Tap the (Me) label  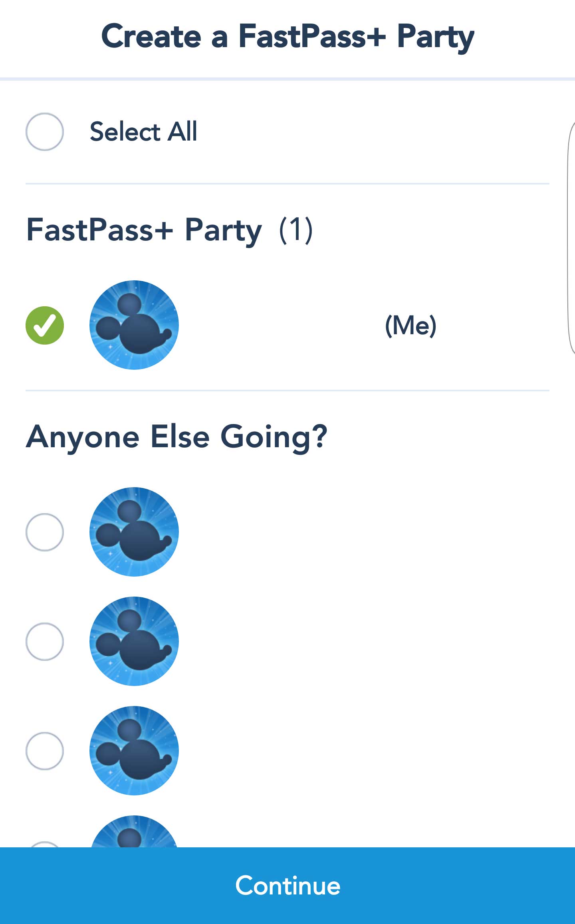coord(410,325)
